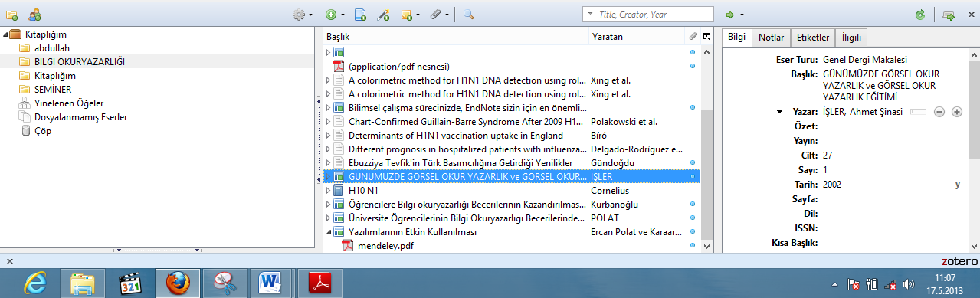This screenshot has width=980, height=298.
Task: Expand the Chart-Confirmed Guillain-Barre item
Action: [x=329, y=122]
